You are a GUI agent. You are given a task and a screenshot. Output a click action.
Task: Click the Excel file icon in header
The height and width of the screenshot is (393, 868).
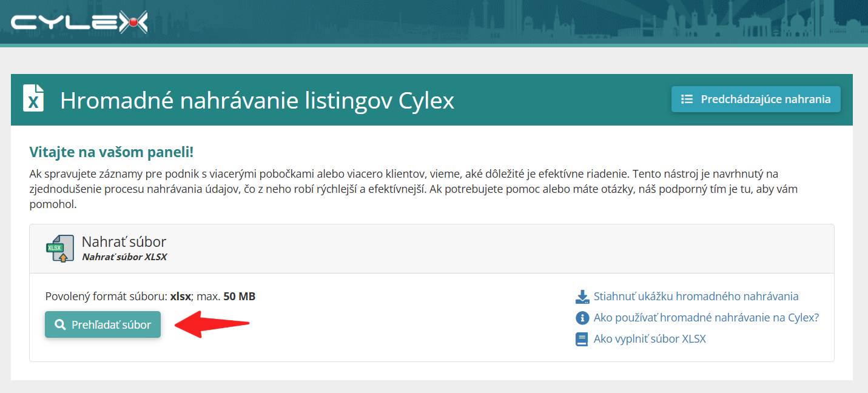coord(33,98)
